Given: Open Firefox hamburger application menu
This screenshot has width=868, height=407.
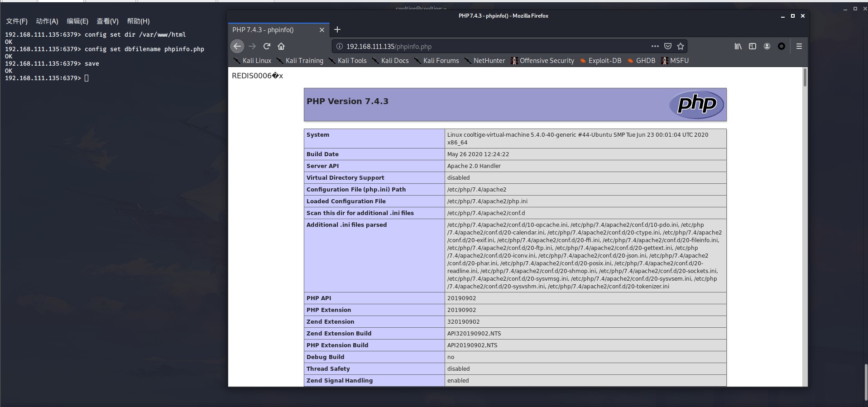Looking at the screenshot, I should (x=799, y=46).
